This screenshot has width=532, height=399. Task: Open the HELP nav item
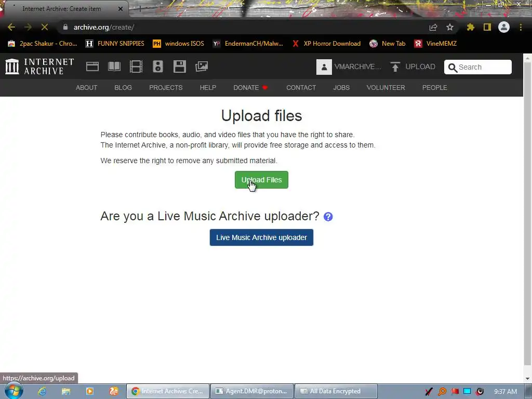[x=208, y=87]
